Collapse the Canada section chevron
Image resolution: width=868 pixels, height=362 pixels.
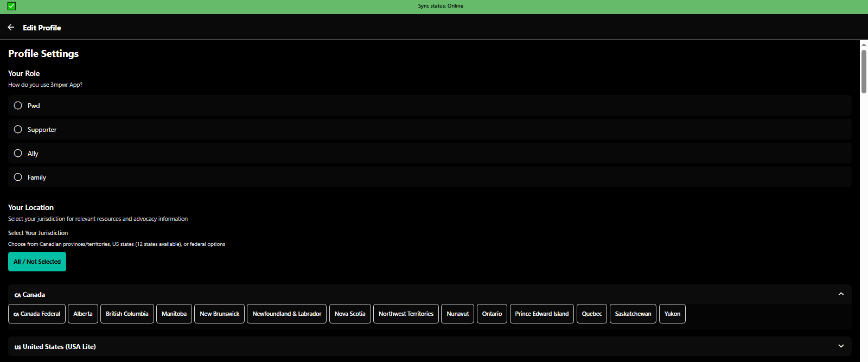(841, 294)
